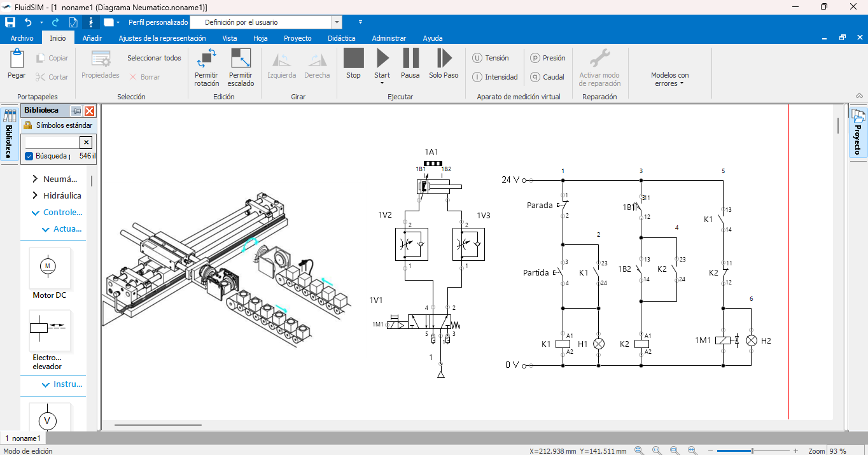868x455 pixels.
Task: Click the Solo Paso step icon
Action: (444, 59)
